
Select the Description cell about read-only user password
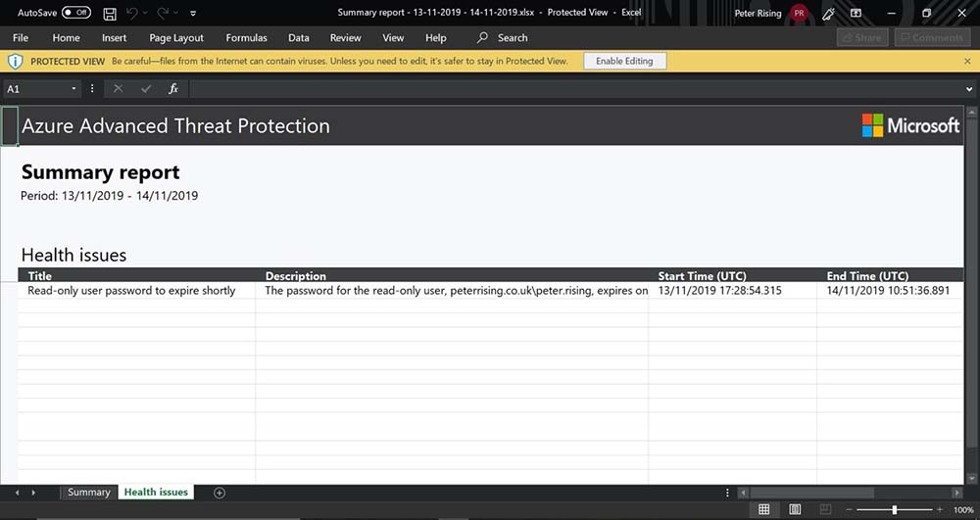(x=452, y=290)
